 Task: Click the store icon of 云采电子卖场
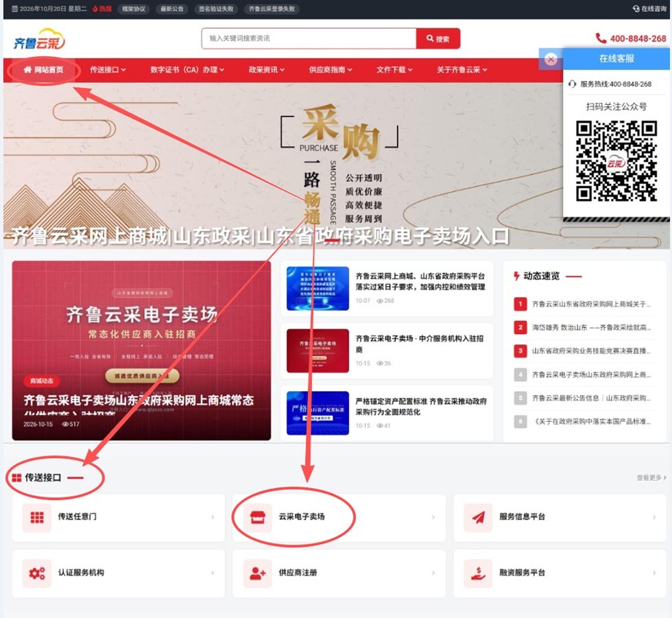258,517
